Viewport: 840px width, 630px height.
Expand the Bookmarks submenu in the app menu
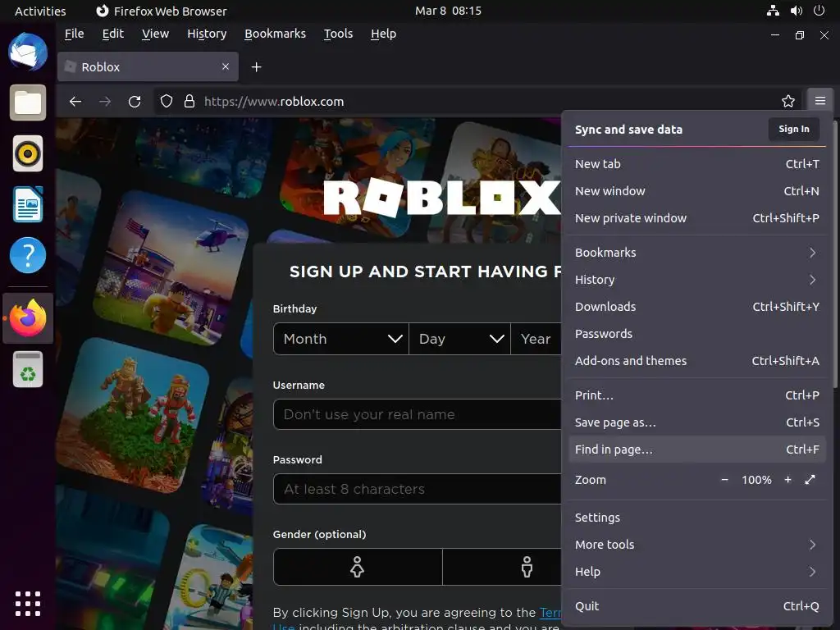point(696,253)
